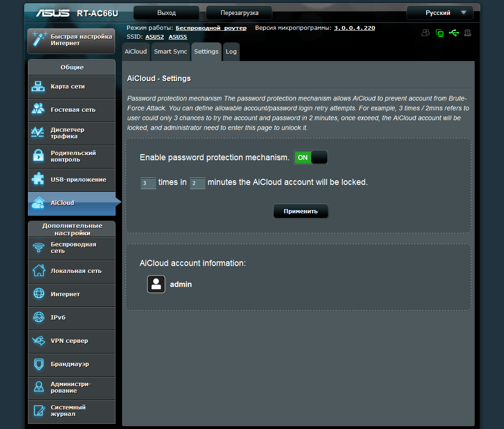Click the AiCloud cloud icon in sidebar

click(38, 203)
